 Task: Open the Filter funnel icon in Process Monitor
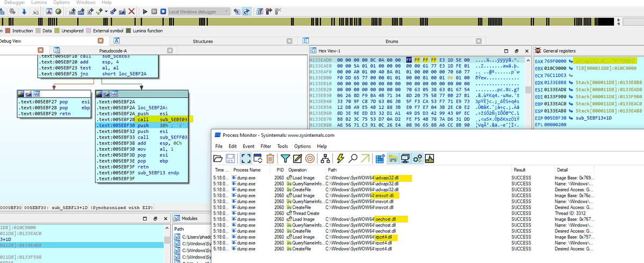point(286,158)
